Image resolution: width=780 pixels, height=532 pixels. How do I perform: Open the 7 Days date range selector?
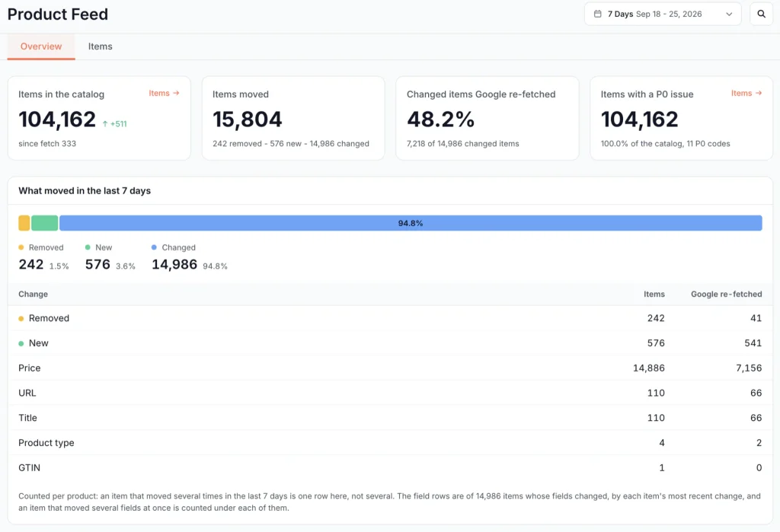coord(663,14)
